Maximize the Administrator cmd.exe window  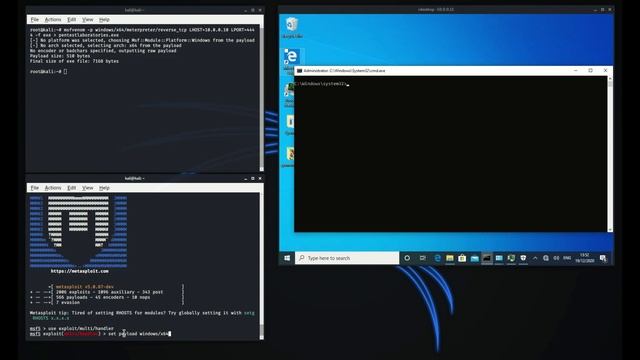tap(590, 71)
